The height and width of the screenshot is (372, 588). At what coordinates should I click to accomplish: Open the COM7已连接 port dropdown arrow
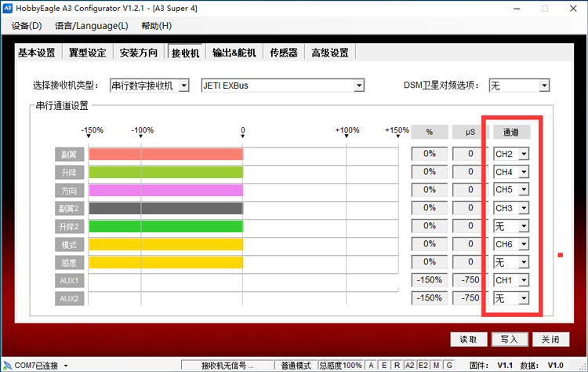pyautogui.click(x=66, y=367)
